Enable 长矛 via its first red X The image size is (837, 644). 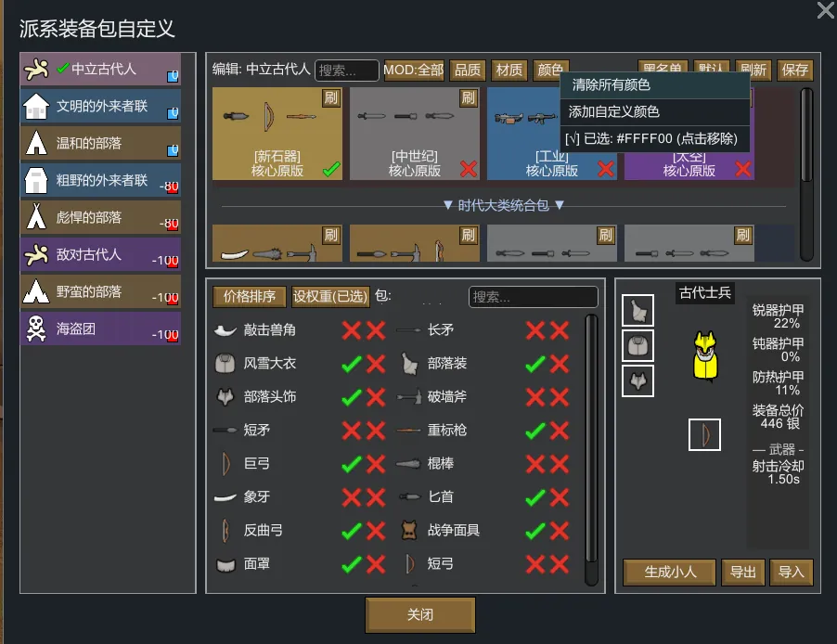[535, 329]
